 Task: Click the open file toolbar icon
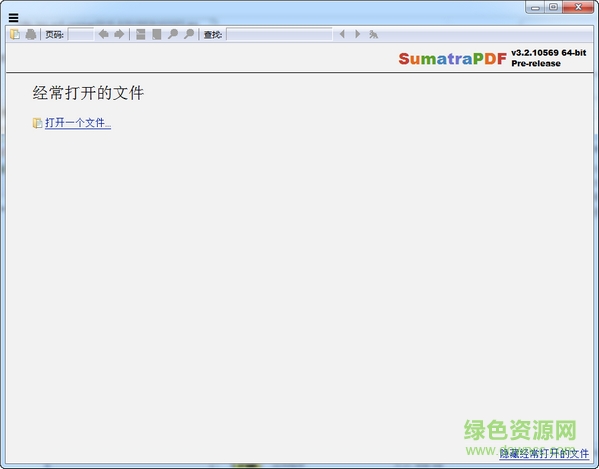click(15, 34)
